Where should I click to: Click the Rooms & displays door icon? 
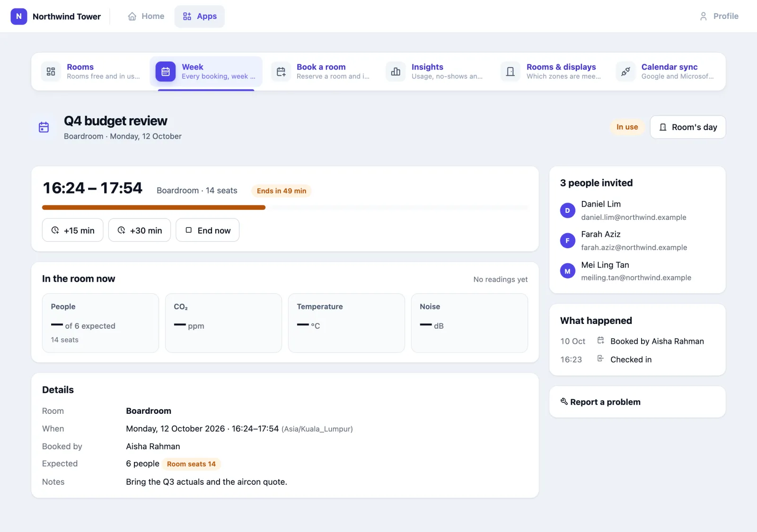511,72
